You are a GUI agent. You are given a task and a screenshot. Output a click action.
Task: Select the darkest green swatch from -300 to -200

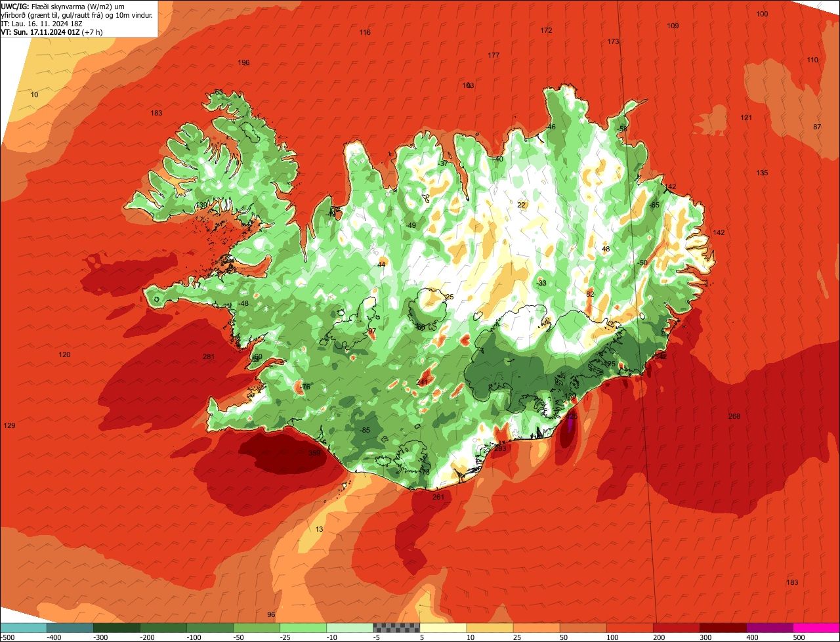[116, 628]
